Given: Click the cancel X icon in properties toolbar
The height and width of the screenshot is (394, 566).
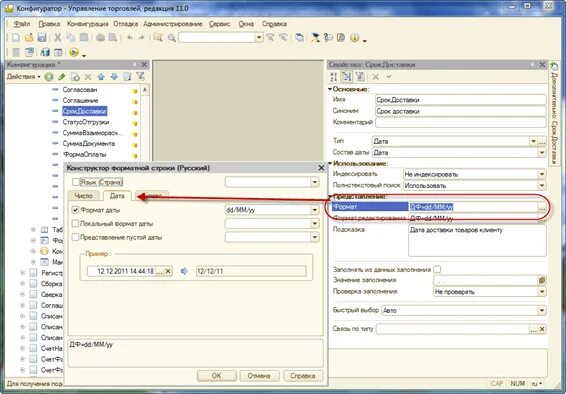Looking at the screenshot, I should (376, 76).
